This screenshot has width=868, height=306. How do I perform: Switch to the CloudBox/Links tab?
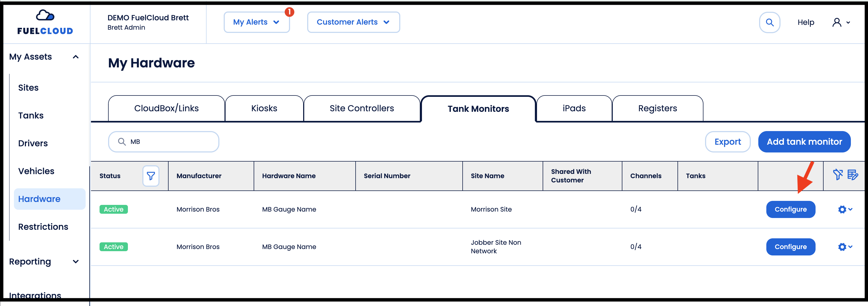(x=166, y=108)
